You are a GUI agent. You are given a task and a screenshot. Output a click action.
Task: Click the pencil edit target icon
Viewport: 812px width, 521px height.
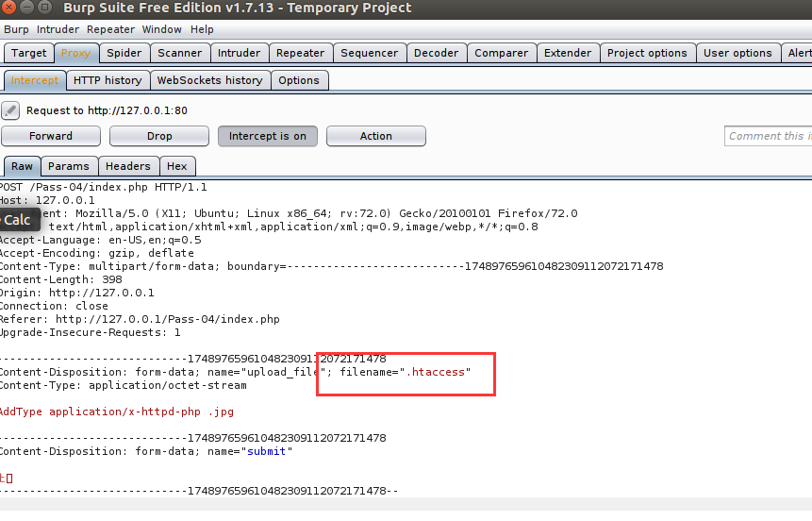pos(10,110)
